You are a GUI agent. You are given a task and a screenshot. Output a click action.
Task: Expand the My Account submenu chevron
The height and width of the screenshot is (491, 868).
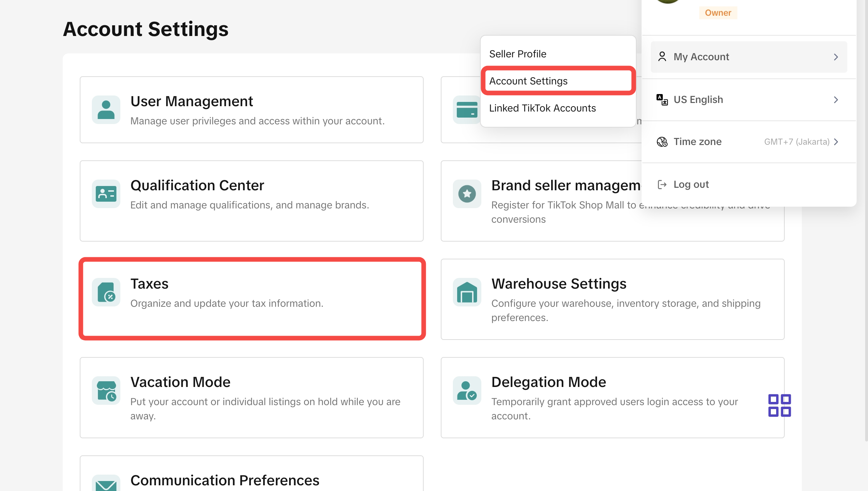(836, 57)
